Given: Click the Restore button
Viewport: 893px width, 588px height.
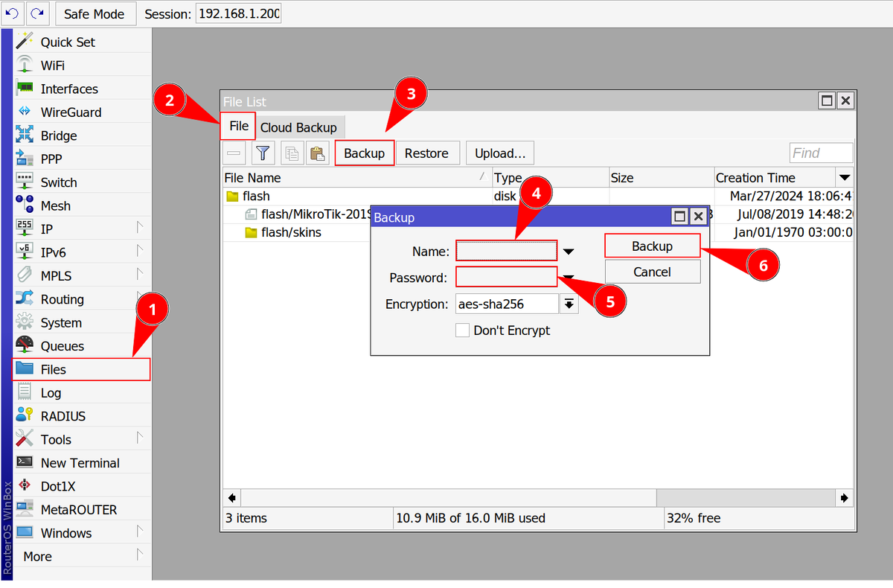Looking at the screenshot, I should tap(427, 153).
